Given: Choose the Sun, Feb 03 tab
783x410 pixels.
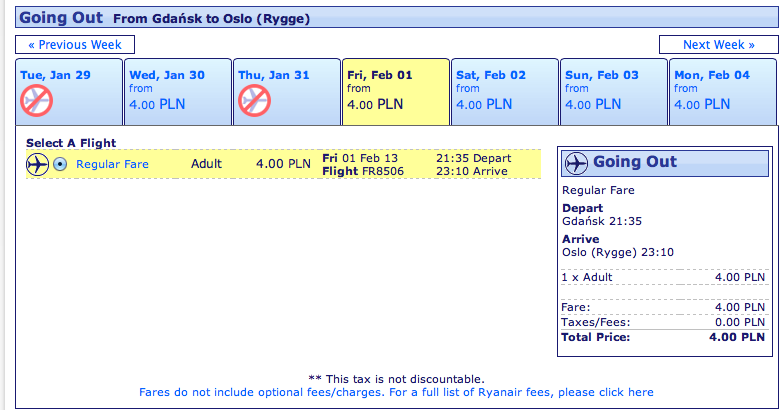Looking at the screenshot, I should [614, 92].
